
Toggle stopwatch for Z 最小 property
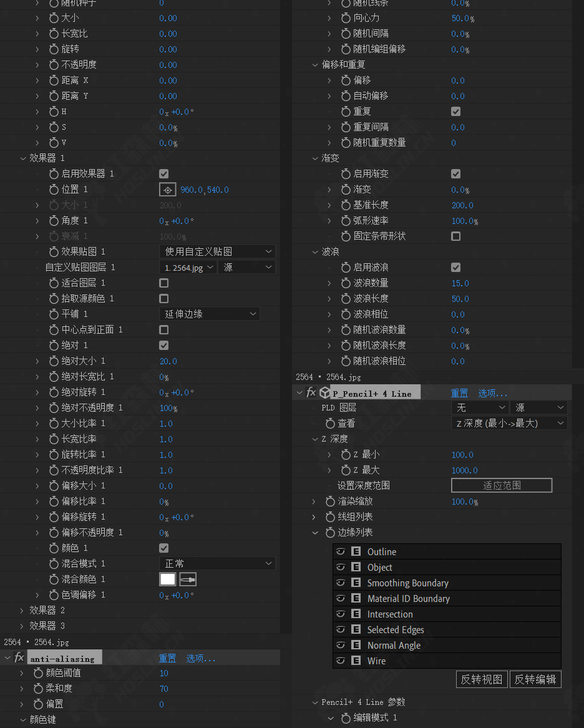[x=346, y=455]
